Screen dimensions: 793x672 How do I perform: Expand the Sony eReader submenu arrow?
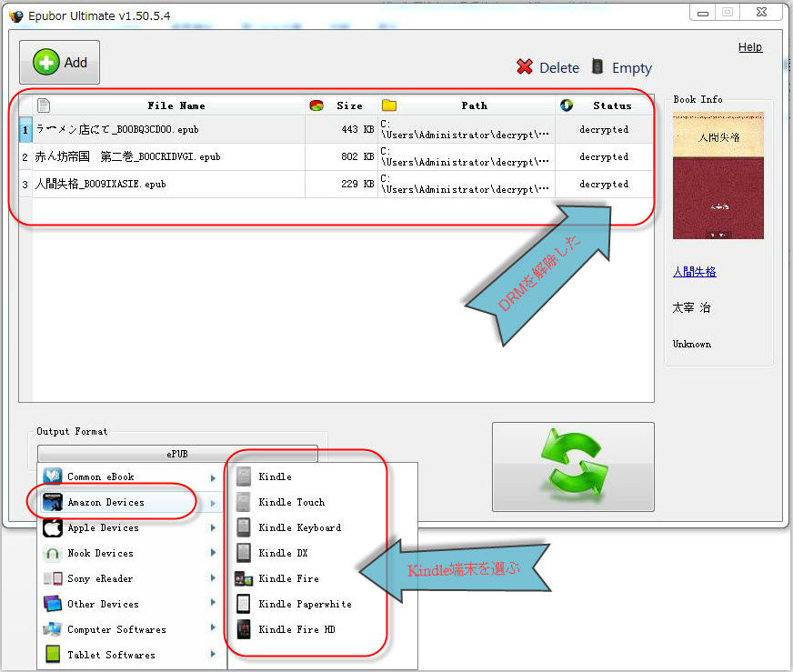pos(213,577)
